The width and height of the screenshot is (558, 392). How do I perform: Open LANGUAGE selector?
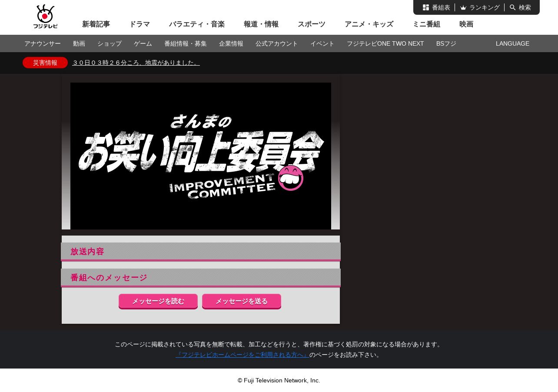tap(512, 43)
